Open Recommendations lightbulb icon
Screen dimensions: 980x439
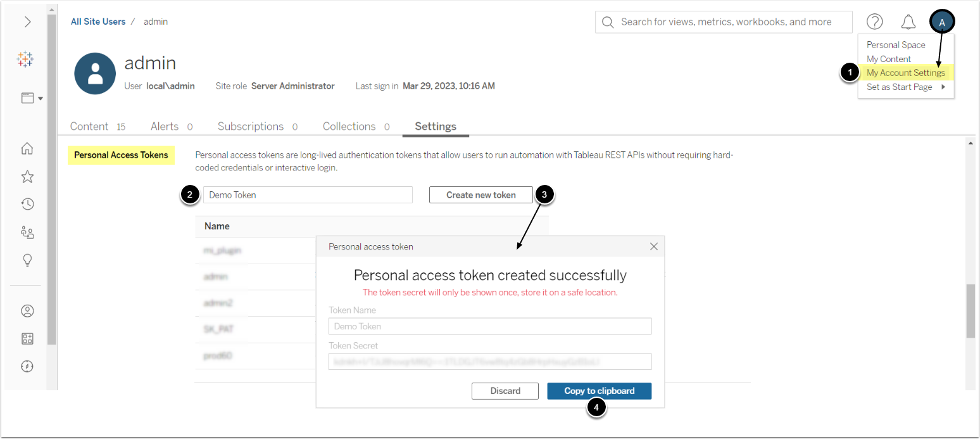tap(27, 260)
